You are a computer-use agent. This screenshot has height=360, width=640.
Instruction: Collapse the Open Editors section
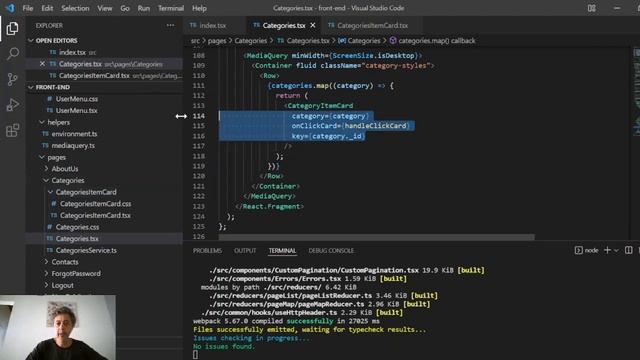(x=31, y=40)
